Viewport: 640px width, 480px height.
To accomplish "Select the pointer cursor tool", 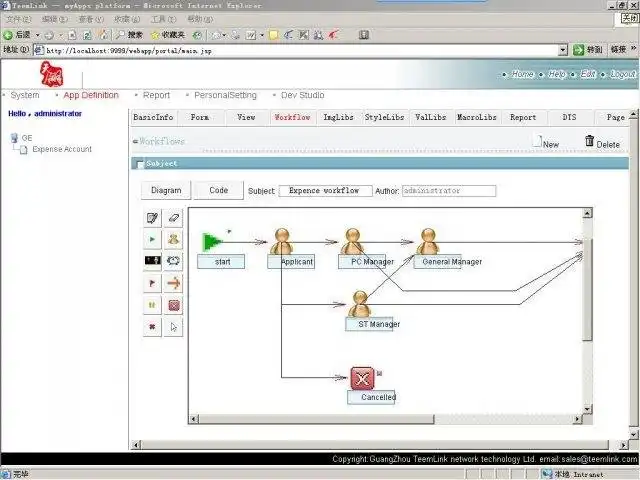I will pyautogui.click(x=173, y=327).
